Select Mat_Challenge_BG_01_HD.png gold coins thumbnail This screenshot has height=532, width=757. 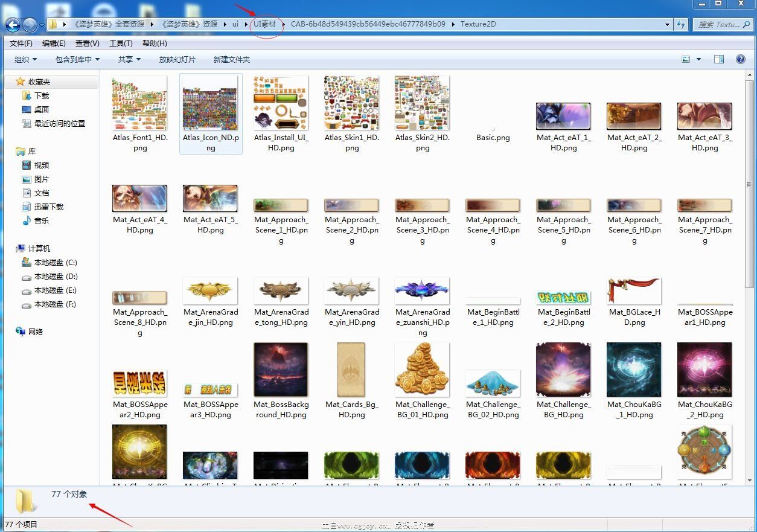[422, 369]
